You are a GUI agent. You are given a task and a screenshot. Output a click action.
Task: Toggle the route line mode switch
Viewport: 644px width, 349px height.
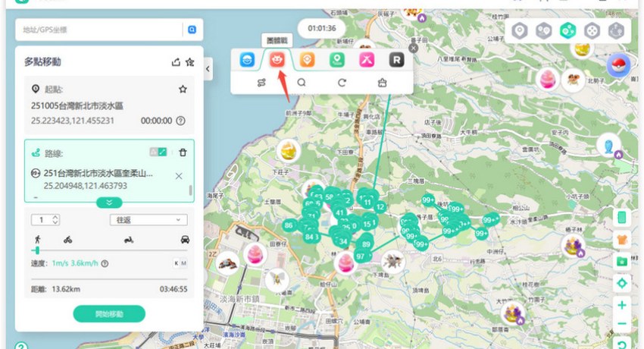(158, 152)
